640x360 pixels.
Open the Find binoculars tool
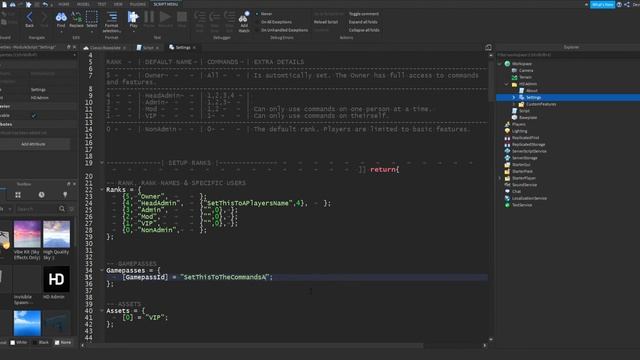[61, 17]
